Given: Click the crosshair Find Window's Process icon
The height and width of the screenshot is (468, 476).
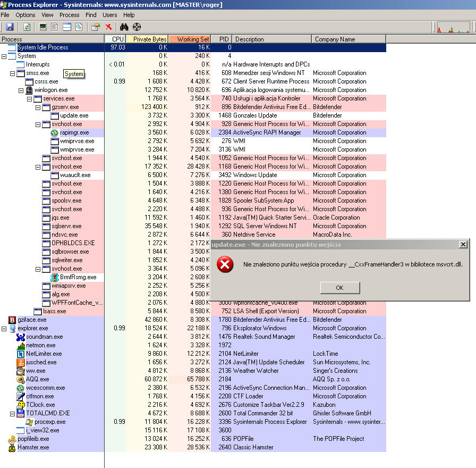Looking at the screenshot, I should click(137, 27).
